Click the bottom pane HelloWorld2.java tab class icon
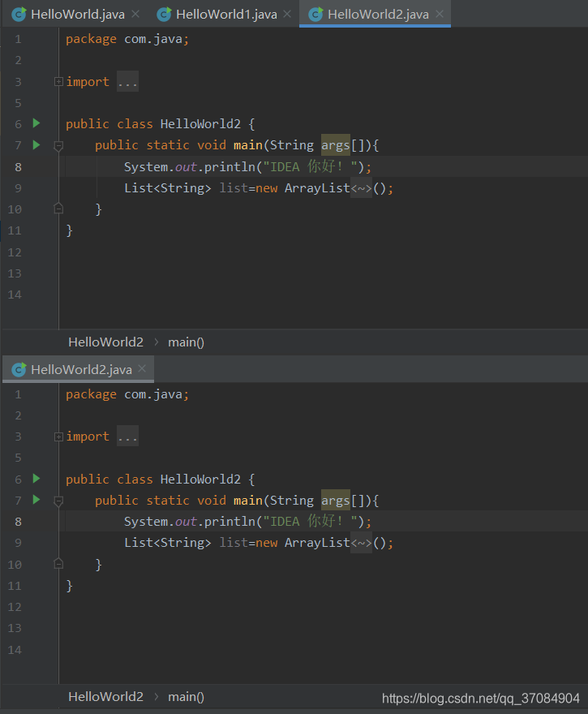The image size is (588, 714). click(x=19, y=369)
